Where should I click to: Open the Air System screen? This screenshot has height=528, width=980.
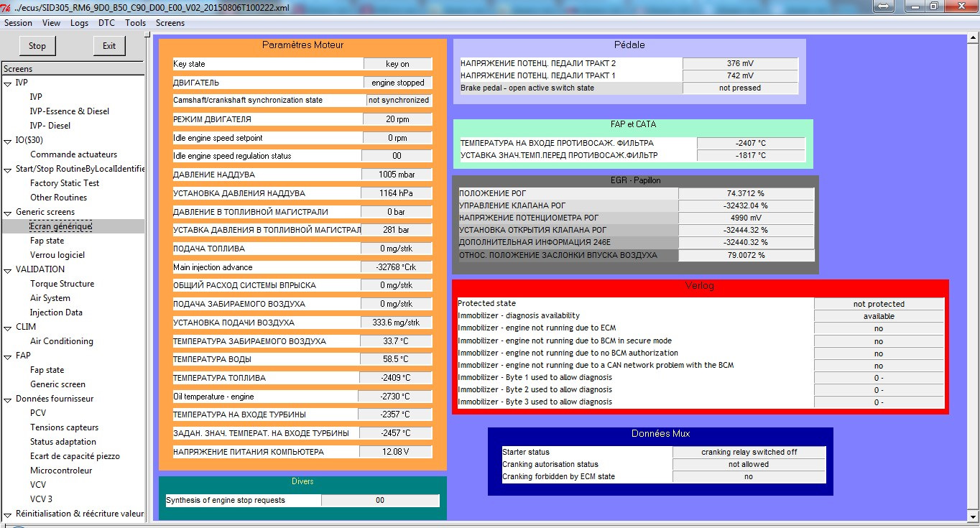pyautogui.click(x=50, y=298)
